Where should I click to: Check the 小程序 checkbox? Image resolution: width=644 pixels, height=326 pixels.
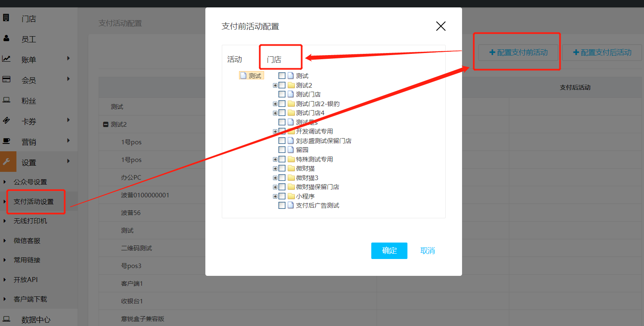click(282, 196)
